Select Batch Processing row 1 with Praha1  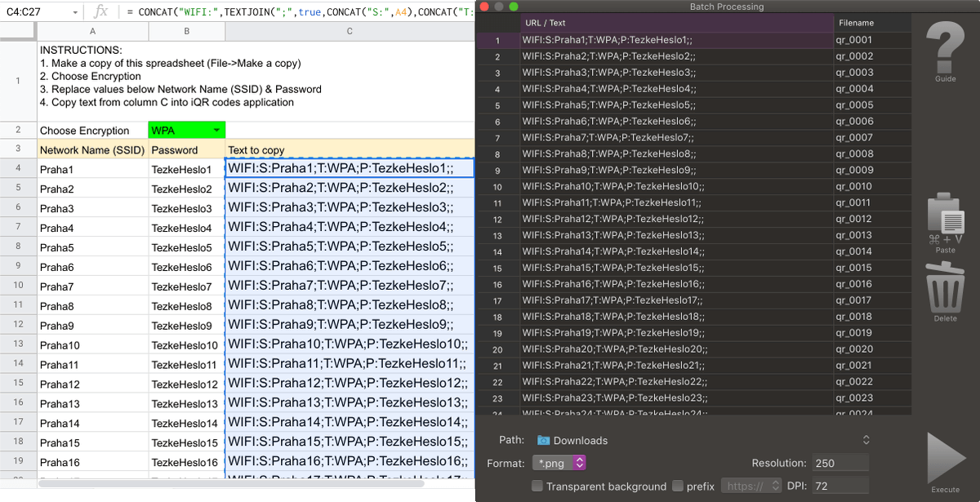(676, 40)
